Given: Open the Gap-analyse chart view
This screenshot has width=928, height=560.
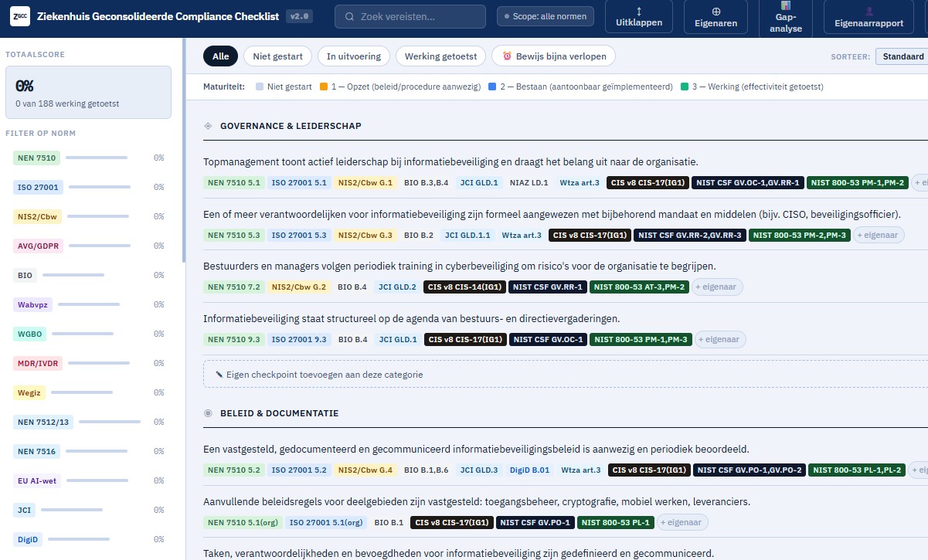Looking at the screenshot, I should coord(786,17).
